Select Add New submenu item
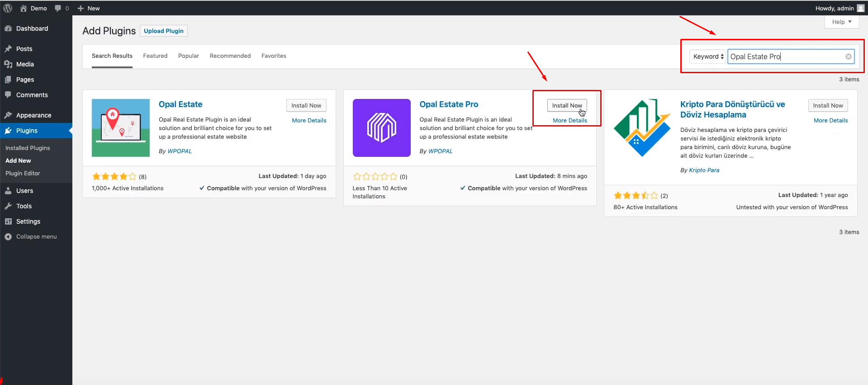Viewport: 868px width, 385px height. coord(18,160)
